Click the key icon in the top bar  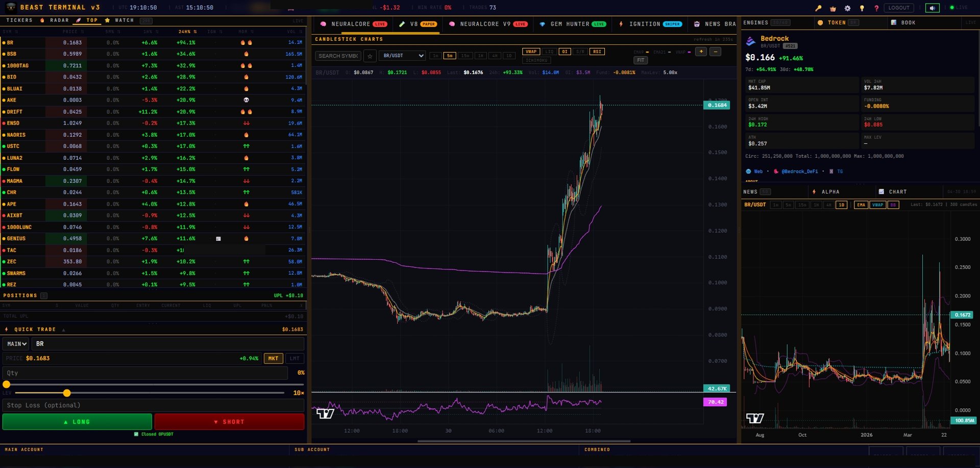pyautogui.click(x=818, y=7)
